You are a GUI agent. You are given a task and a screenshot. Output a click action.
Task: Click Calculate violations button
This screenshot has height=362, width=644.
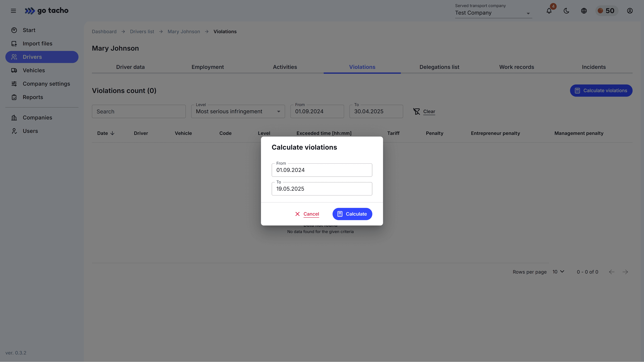coord(601,91)
